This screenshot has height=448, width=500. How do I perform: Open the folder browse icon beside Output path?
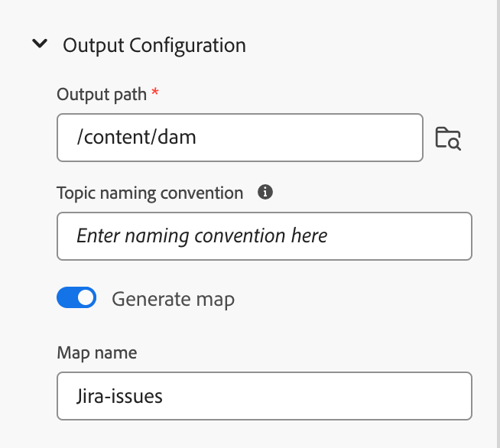[x=448, y=138]
